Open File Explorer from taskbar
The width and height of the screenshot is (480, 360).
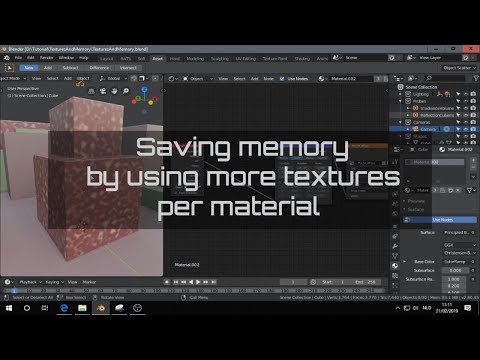(x=82, y=308)
